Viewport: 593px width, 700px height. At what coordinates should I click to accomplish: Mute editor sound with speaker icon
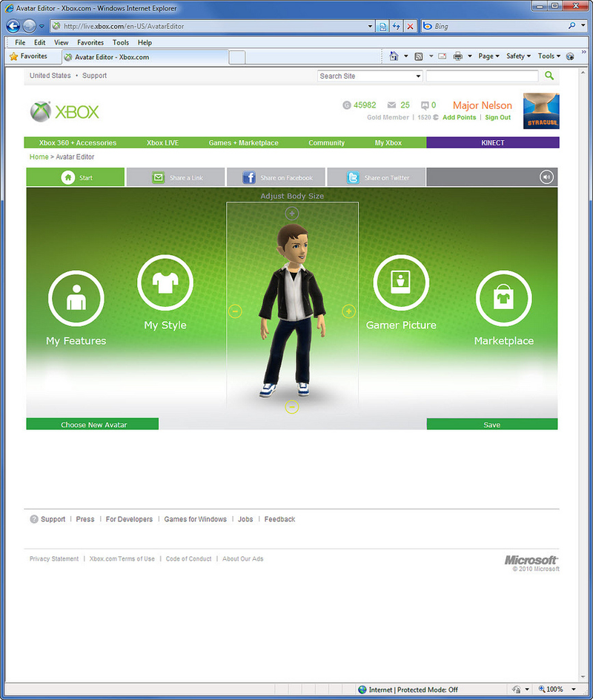pyautogui.click(x=546, y=177)
